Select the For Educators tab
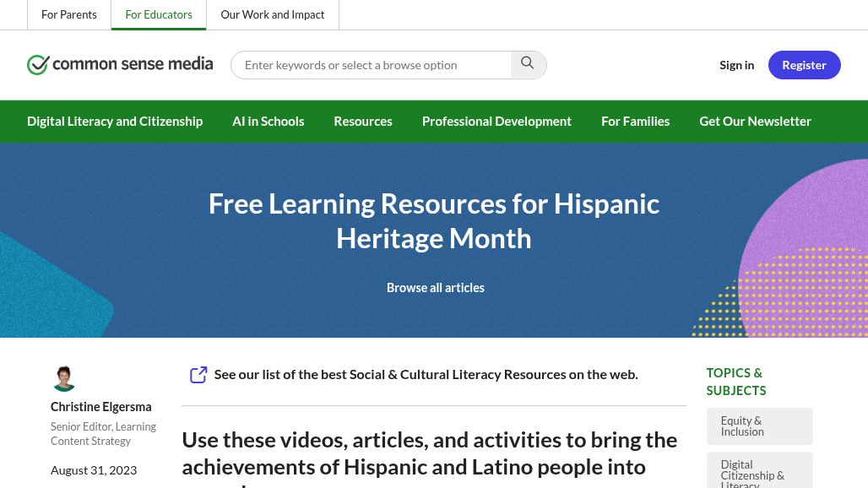 [159, 15]
